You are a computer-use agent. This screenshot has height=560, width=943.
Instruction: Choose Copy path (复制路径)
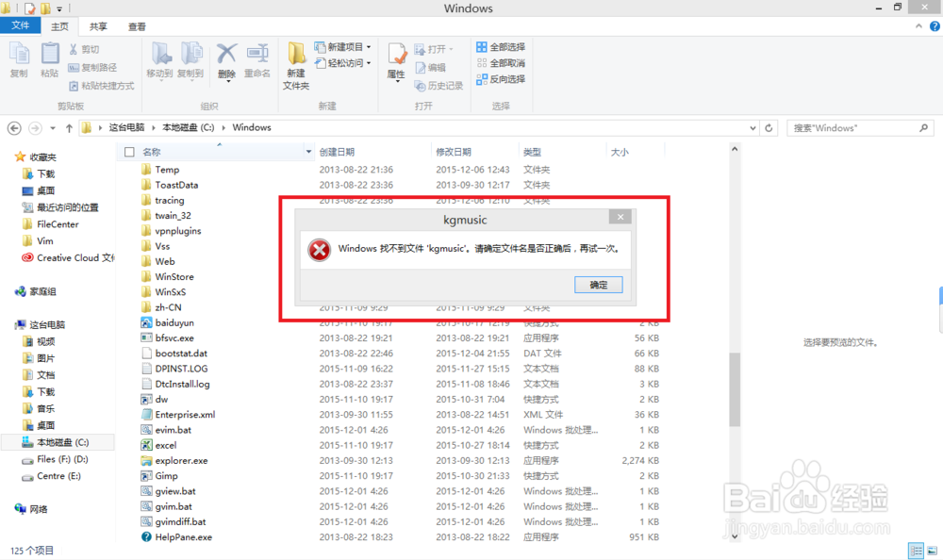pyautogui.click(x=92, y=67)
